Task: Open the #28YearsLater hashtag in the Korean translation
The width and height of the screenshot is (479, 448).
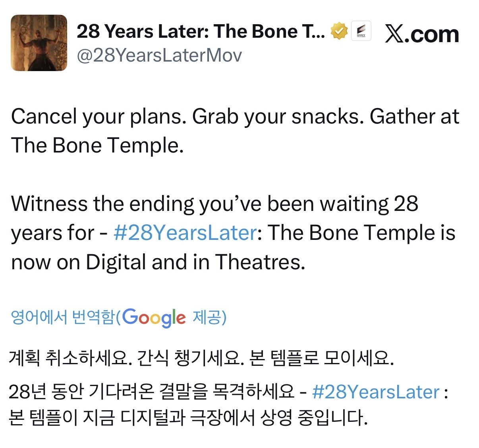Action: click(376, 392)
